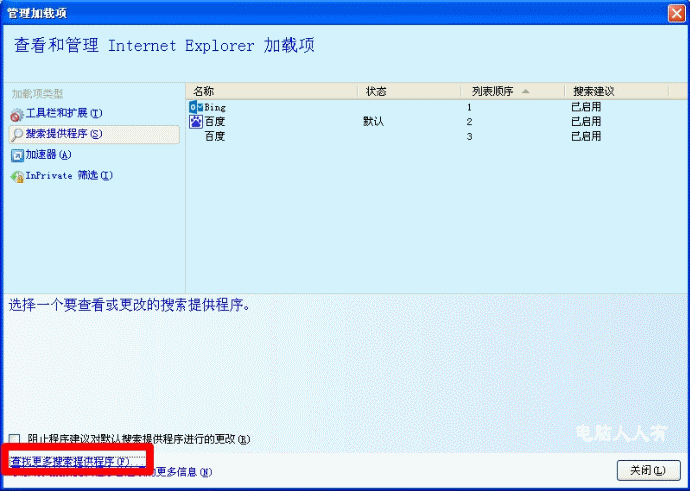Viewport: 690px width, 491px height.
Task: Click 已启用 in the default 百度 row
Action: pyautogui.click(x=586, y=121)
